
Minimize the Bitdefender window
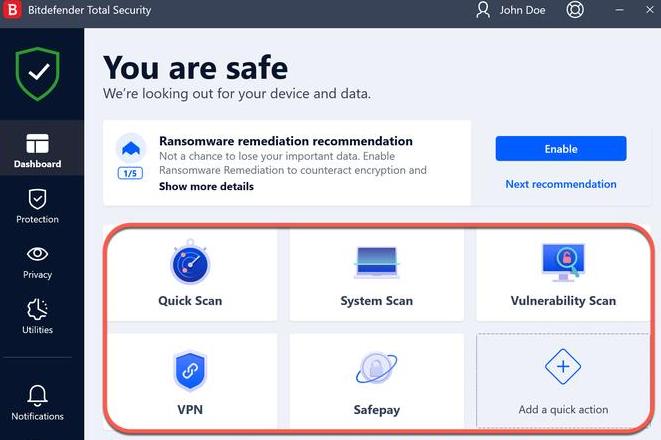coord(619,10)
